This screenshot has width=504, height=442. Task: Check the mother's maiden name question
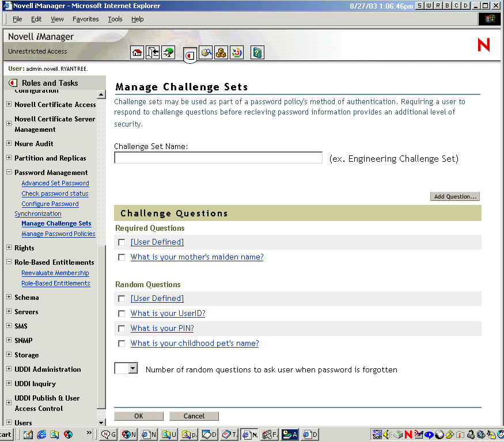(x=121, y=257)
